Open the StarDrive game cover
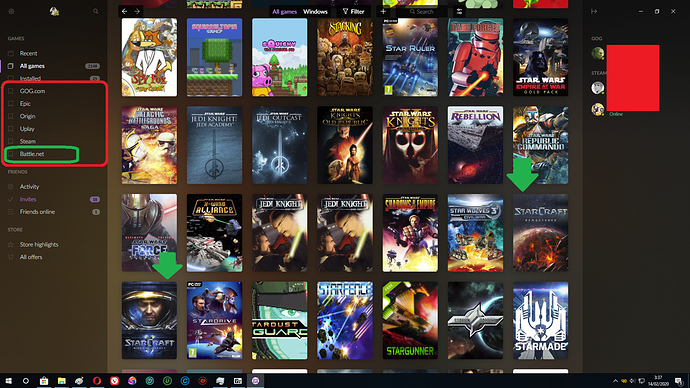 click(214, 321)
